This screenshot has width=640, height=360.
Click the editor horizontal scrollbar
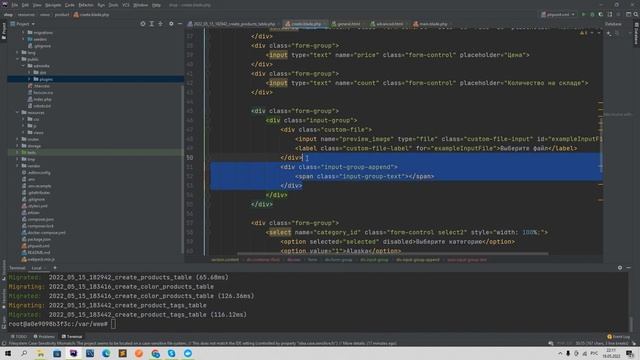392,254
